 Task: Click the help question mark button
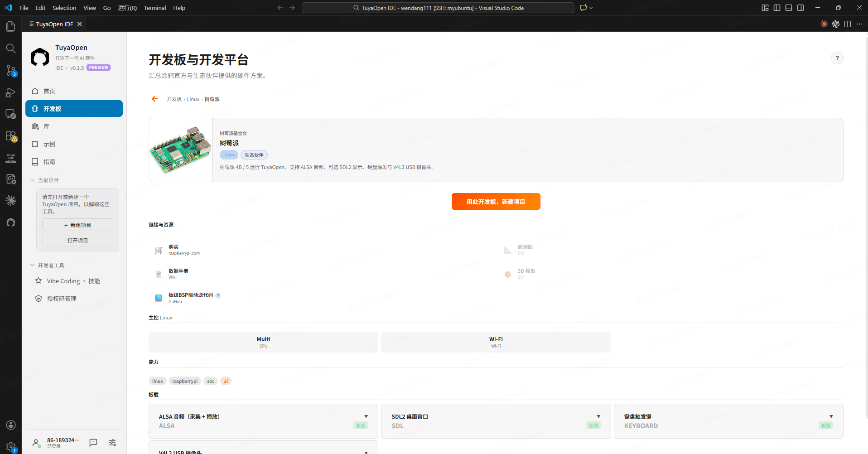point(837,58)
